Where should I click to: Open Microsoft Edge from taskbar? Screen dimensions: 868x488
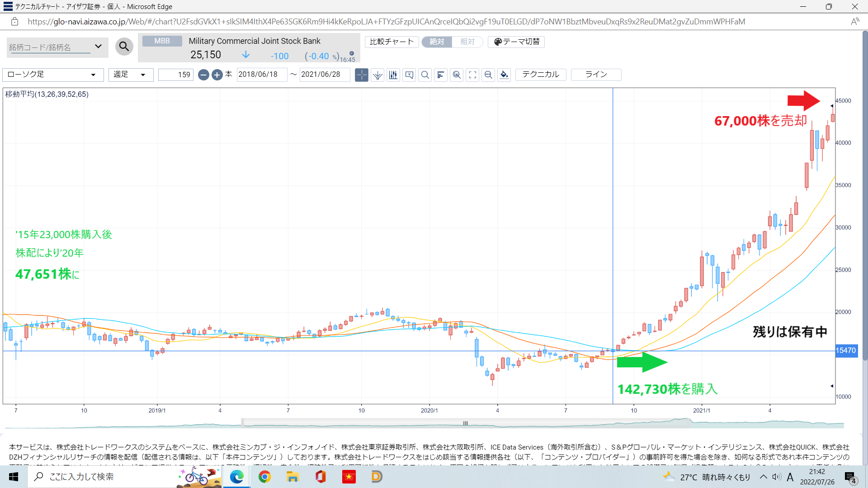tap(236, 477)
